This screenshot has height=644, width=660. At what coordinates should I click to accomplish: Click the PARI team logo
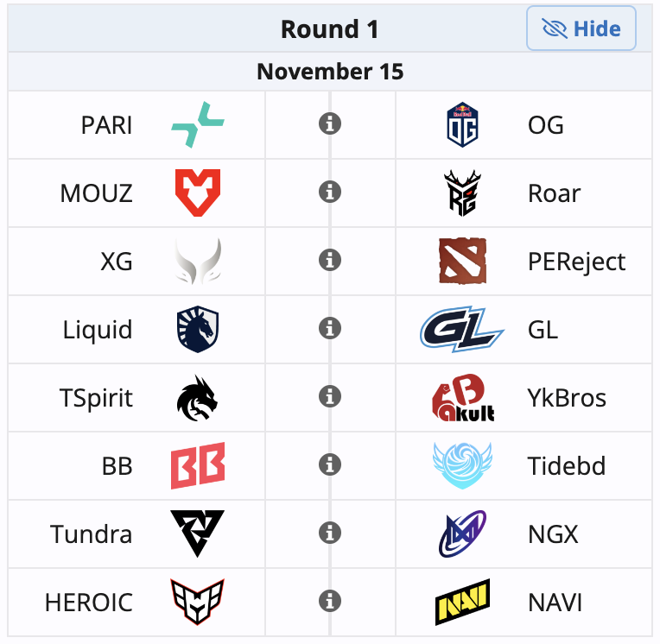(197, 125)
